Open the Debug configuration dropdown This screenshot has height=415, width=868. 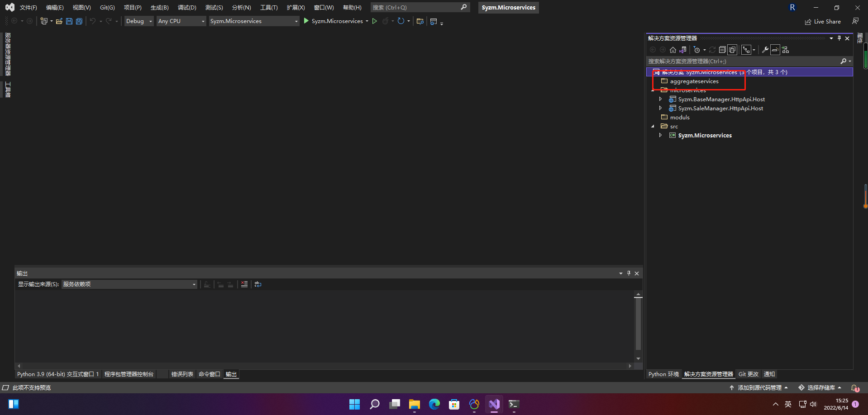click(139, 21)
